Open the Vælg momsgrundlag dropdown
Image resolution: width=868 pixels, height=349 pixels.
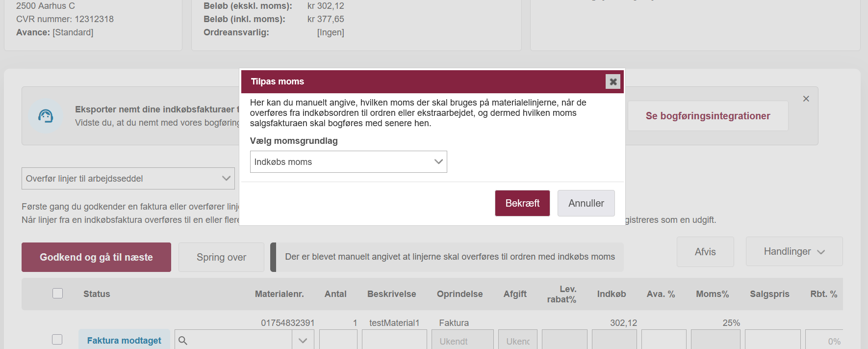348,162
